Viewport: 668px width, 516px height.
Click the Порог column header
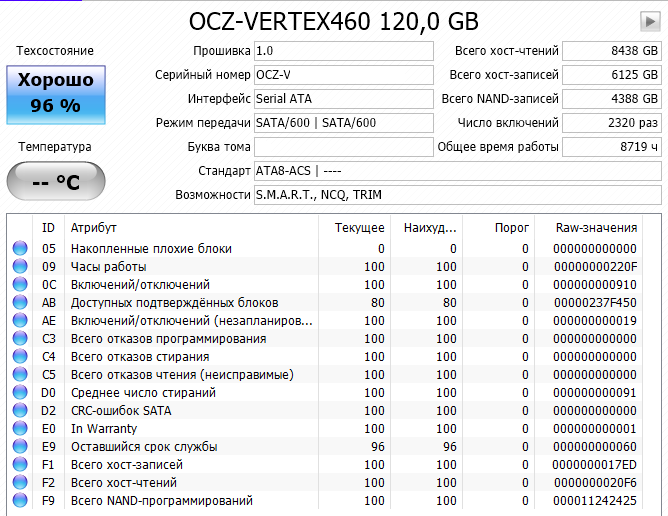point(498,228)
